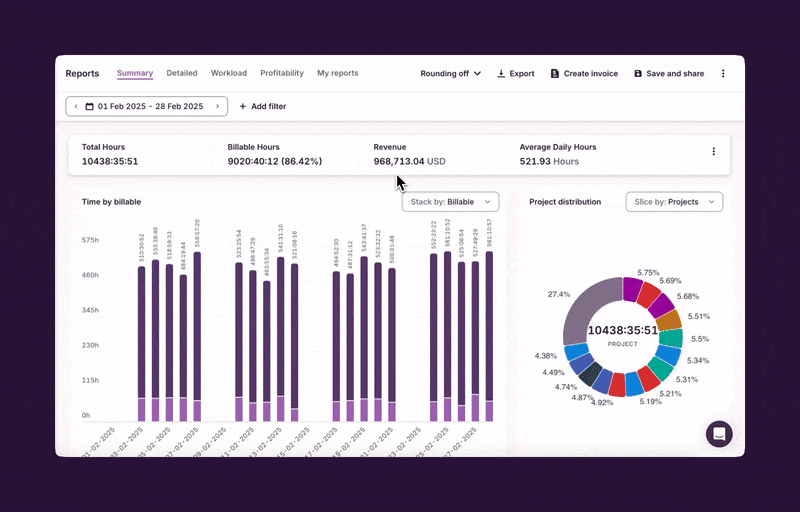800x512 pixels.
Task: Click the Save and share disk icon
Action: 638,74
